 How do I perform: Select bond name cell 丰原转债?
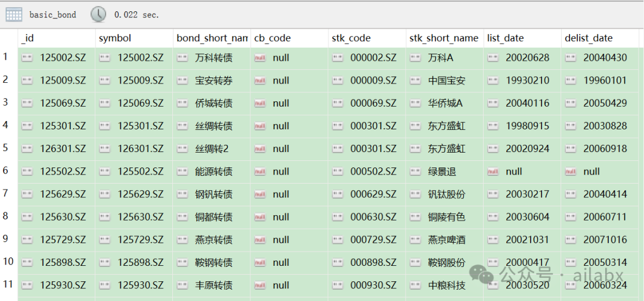pos(212,286)
